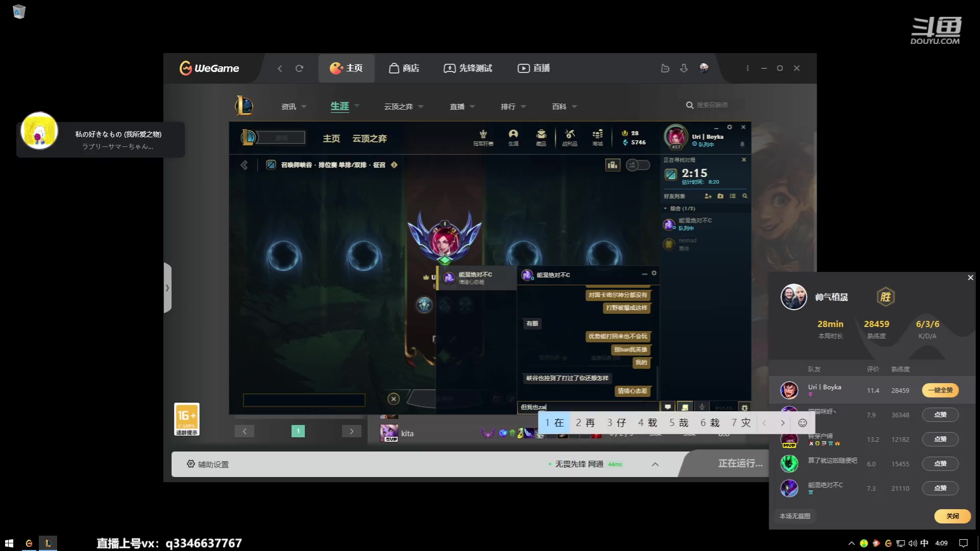Open the 战利品 loot icon
980x551 pixels.
(x=570, y=137)
